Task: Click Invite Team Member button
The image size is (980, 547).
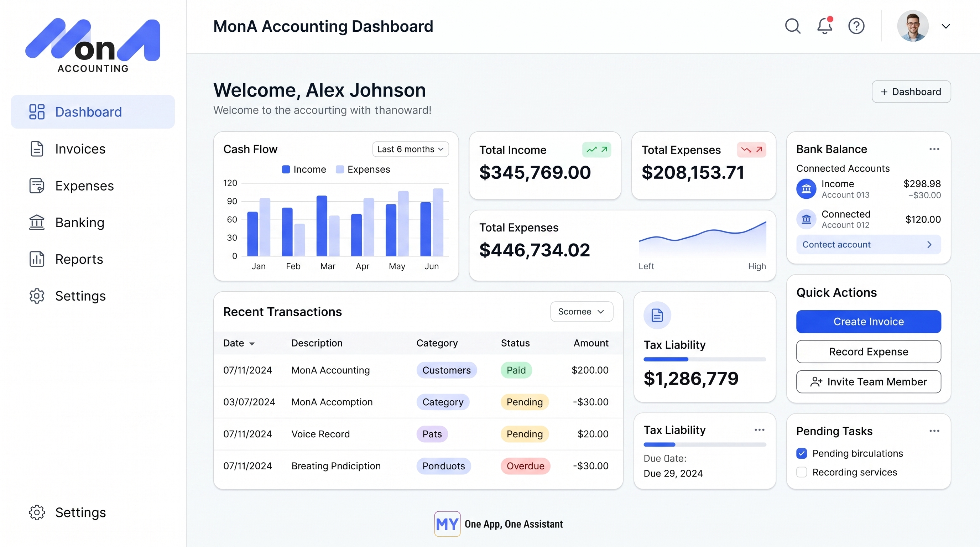Action: click(x=869, y=382)
